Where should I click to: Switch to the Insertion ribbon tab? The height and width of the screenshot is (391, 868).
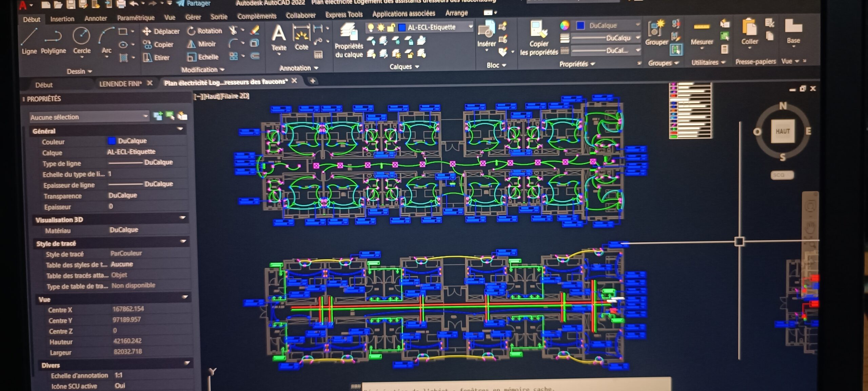coord(62,19)
